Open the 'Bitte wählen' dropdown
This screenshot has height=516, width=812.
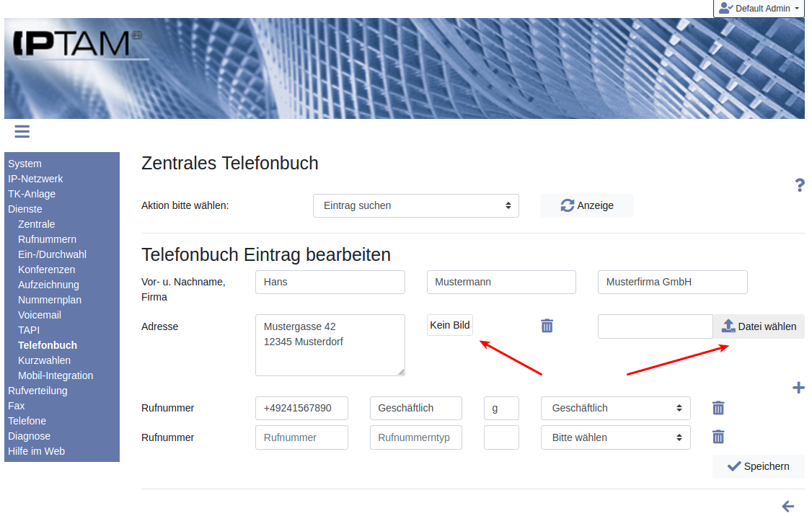[x=615, y=437]
